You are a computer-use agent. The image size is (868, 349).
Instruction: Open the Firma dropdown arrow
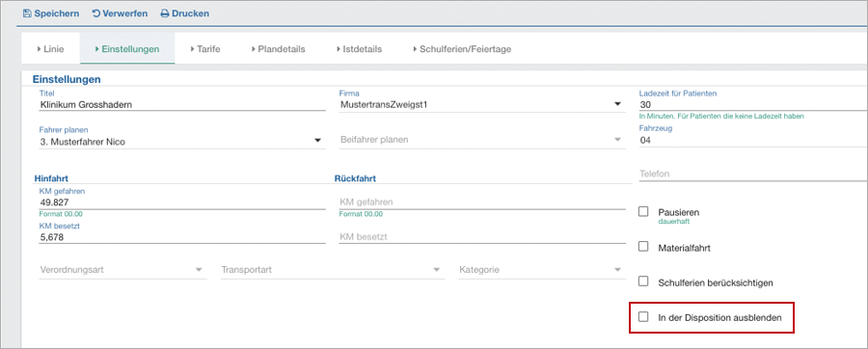click(x=618, y=104)
